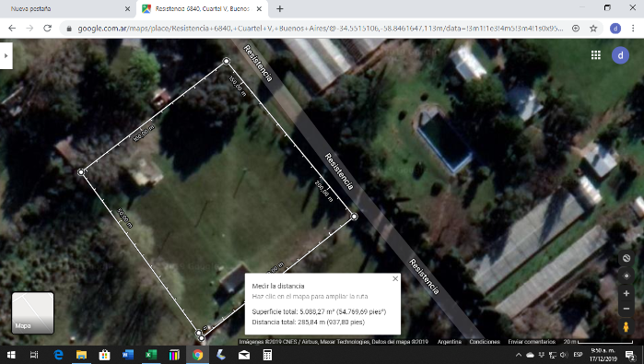The image size is (644, 364).
Task: Open the Condiciones link
Action: pos(485,341)
